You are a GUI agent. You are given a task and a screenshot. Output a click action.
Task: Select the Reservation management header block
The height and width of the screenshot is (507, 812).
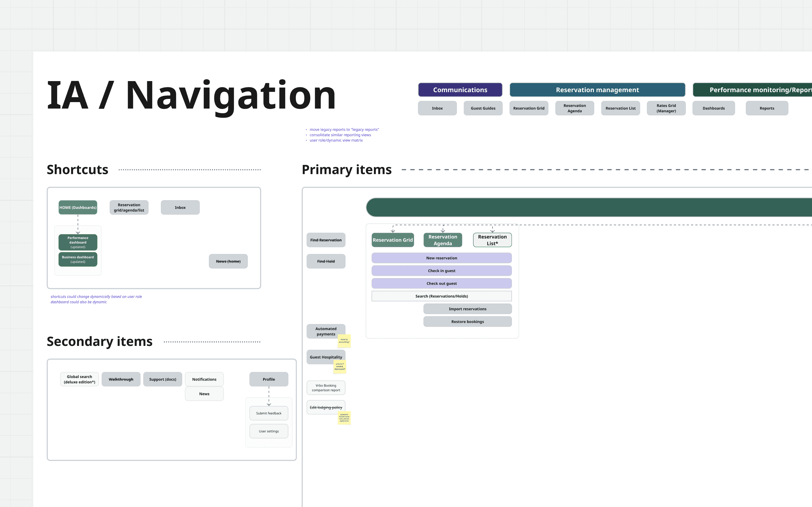[597, 90]
